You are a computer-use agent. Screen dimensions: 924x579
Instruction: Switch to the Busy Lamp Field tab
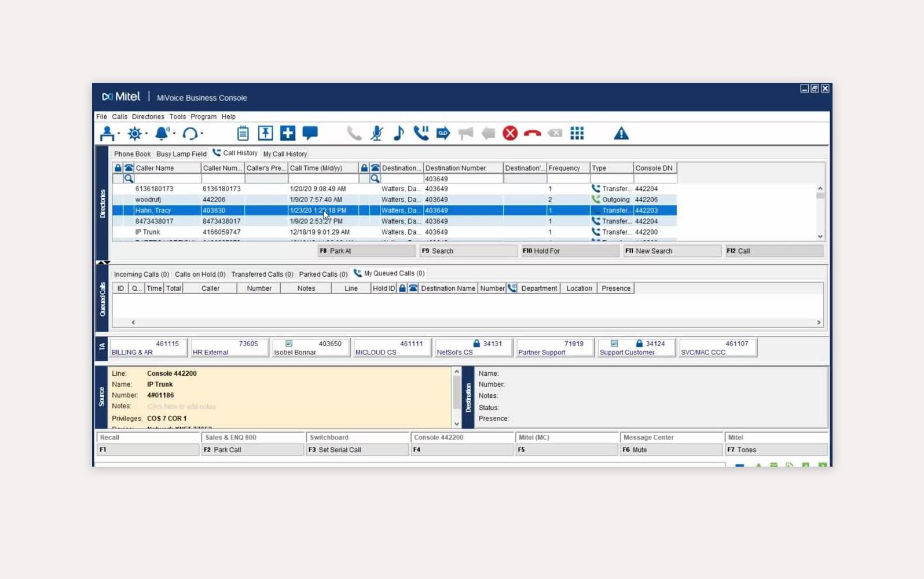click(181, 154)
